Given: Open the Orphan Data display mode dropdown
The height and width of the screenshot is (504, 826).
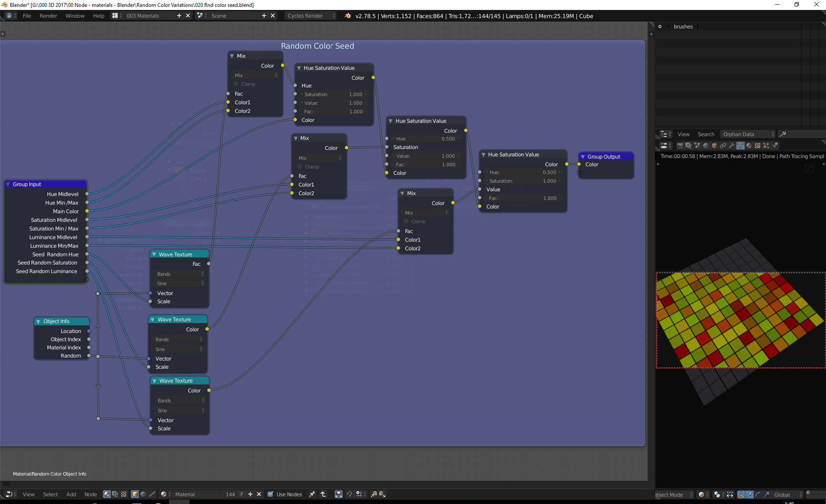Looking at the screenshot, I should point(748,134).
